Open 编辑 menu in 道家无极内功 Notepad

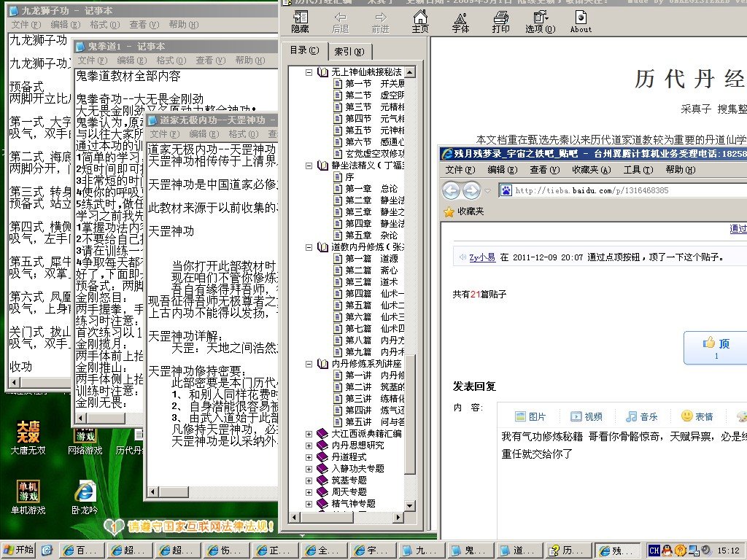tap(204, 134)
